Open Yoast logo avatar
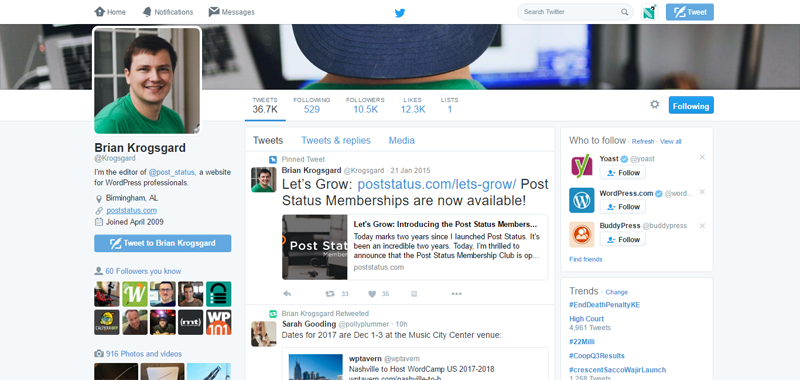This screenshot has height=380, width=800. pyautogui.click(x=582, y=166)
